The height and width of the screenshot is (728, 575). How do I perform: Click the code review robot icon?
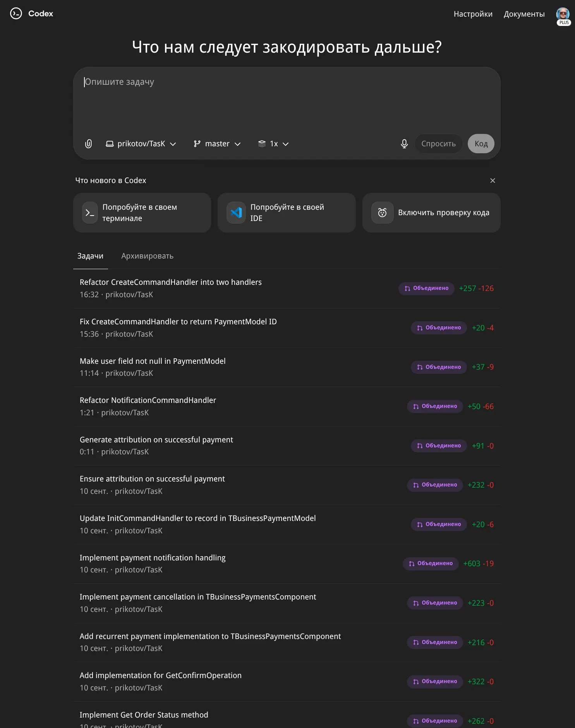coord(382,213)
